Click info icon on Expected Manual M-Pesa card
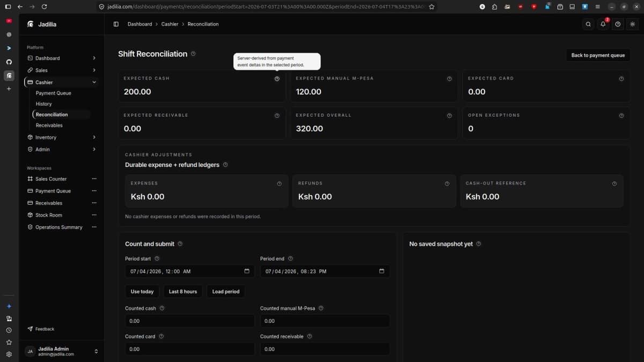Image resolution: width=644 pixels, height=362 pixels. pyautogui.click(x=449, y=78)
